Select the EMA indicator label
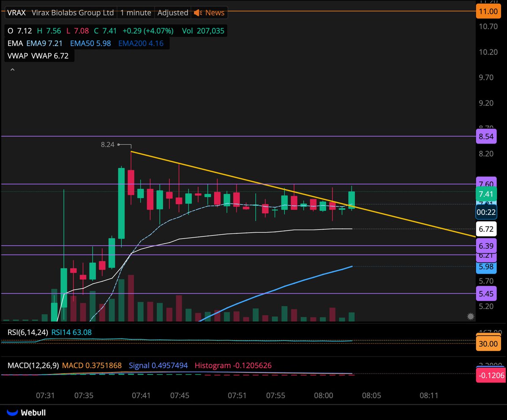 tap(15, 43)
